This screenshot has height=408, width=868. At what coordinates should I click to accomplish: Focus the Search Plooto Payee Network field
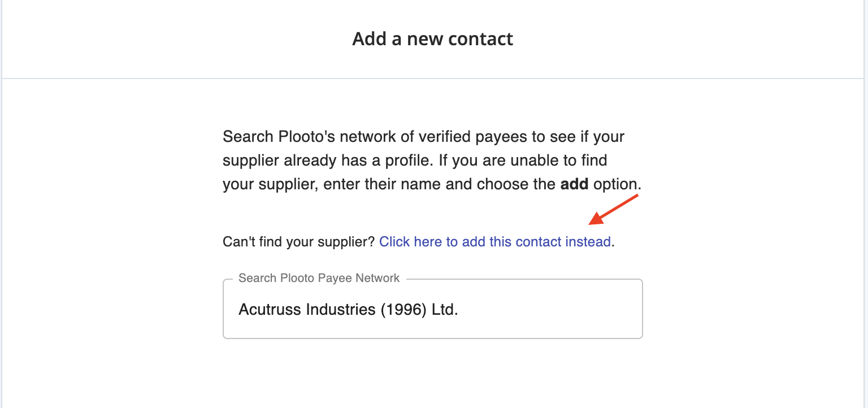(432, 309)
